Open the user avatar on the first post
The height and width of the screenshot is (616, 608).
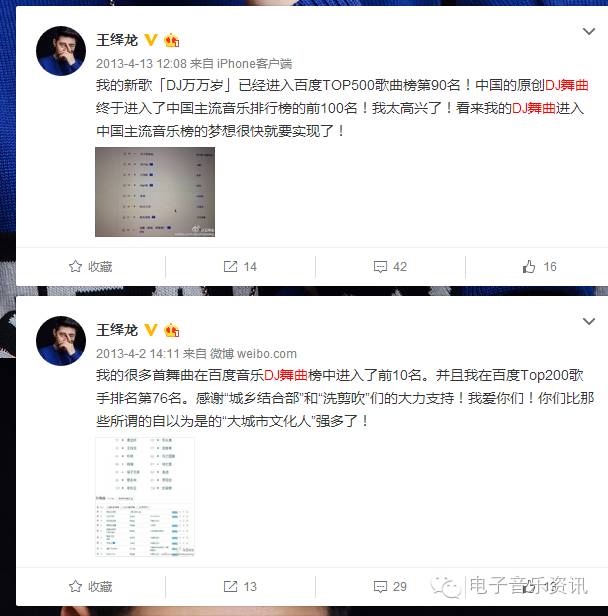click(x=61, y=51)
